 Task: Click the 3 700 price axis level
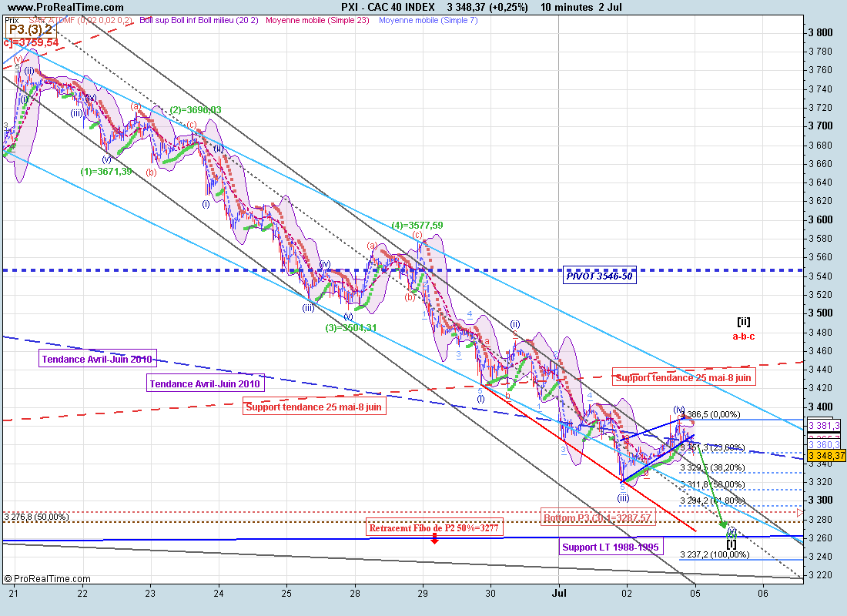point(821,126)
